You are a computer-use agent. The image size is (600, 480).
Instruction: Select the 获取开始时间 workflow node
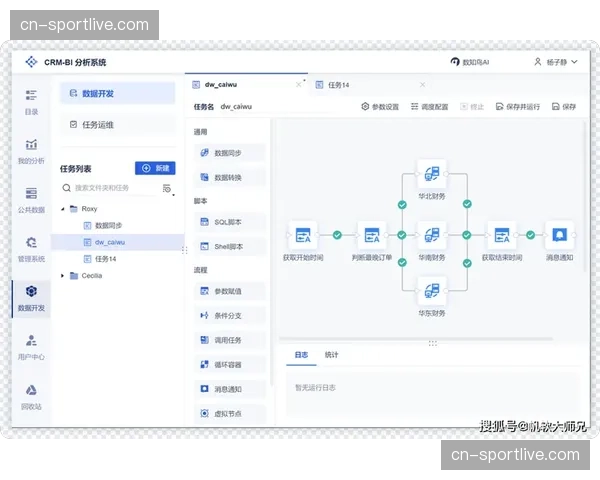click(x=302, y=237)
